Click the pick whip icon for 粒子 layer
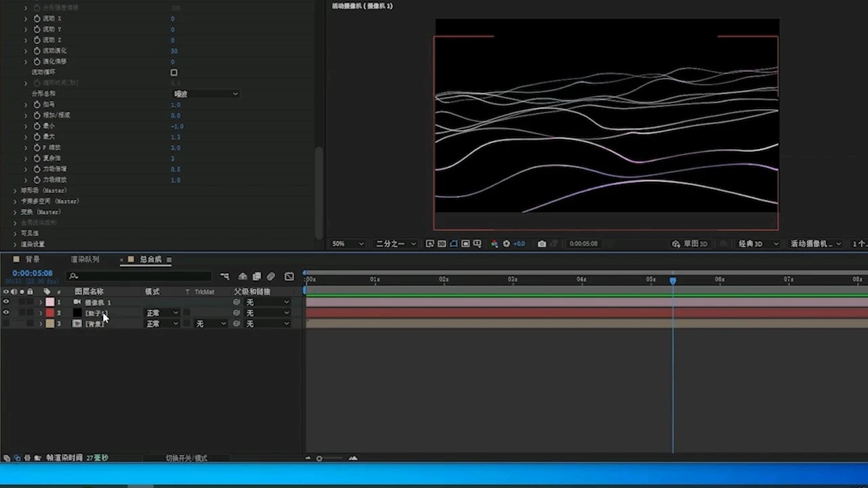This screenshot has height=488, width=868. pyautogui.click(x=237, y=313)
